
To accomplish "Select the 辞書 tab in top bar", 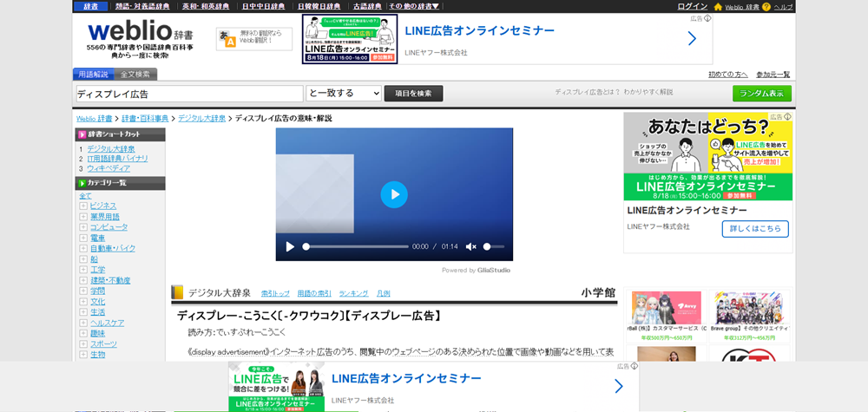I will tap(91, 7).
